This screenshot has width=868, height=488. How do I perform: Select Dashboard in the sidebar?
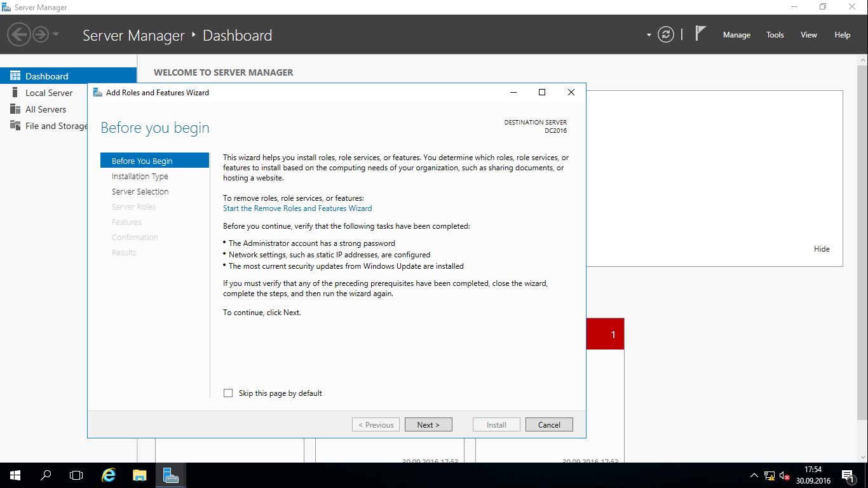pos(68,76)
